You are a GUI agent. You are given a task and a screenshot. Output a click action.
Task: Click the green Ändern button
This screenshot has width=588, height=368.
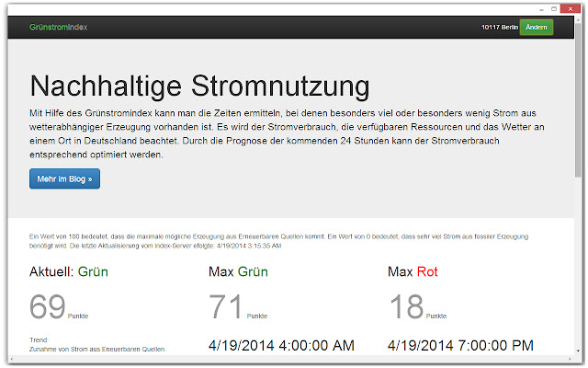(x=536, y=27)
